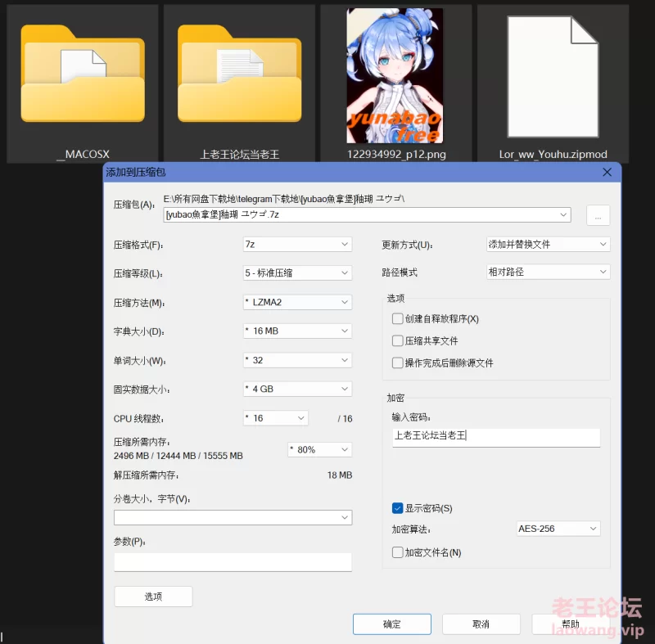The width and height of the screenshot is (655, 644).
Task: Uncheck the 显示密码 checkbox
Action: [398, 508]
